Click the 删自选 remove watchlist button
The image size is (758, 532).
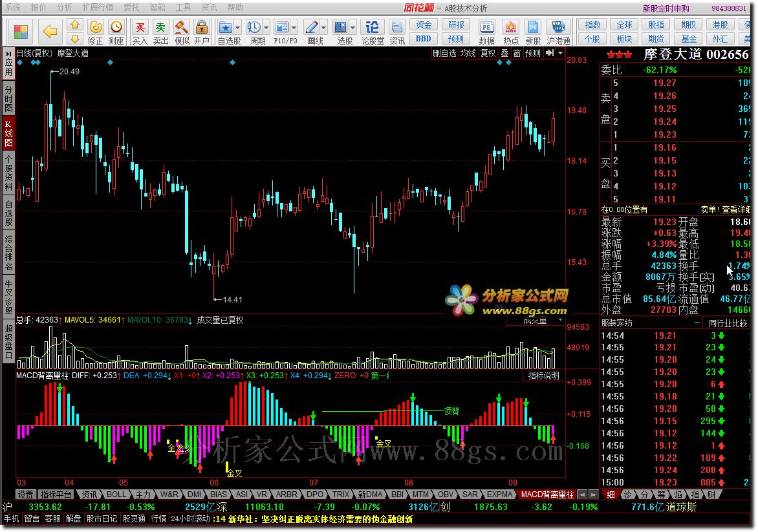coord(444,53)
